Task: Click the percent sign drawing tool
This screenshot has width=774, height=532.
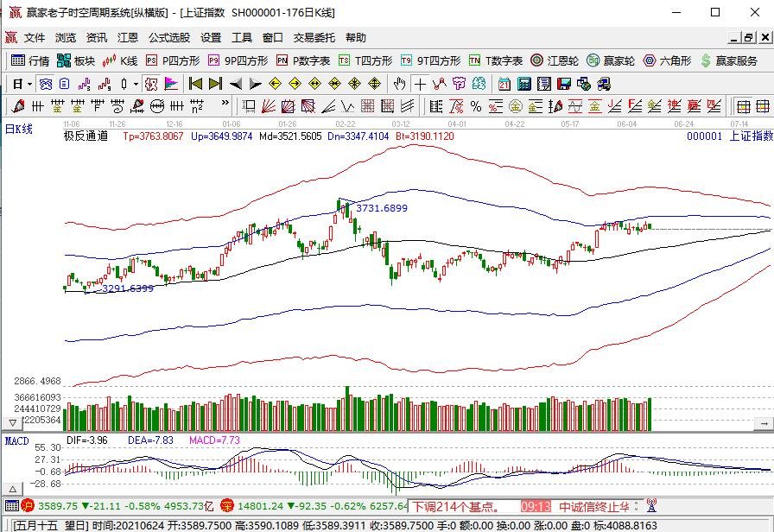Action: point(474,106)
